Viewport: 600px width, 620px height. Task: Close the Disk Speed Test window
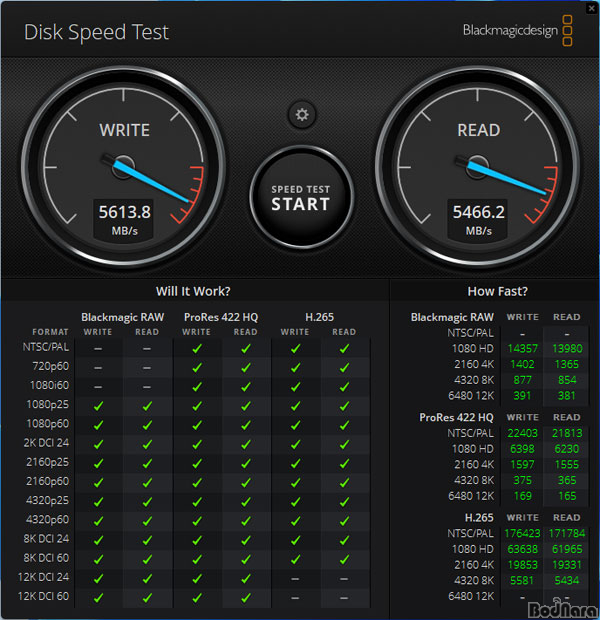[x=591, y=8]
